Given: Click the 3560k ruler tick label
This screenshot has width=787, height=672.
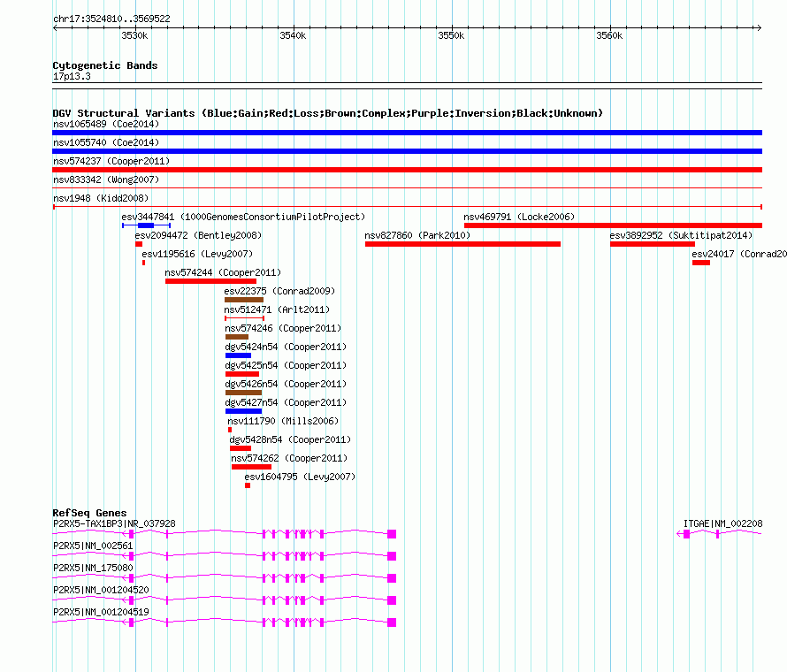Looking at the screenshot, I should [x=609, y=35].
